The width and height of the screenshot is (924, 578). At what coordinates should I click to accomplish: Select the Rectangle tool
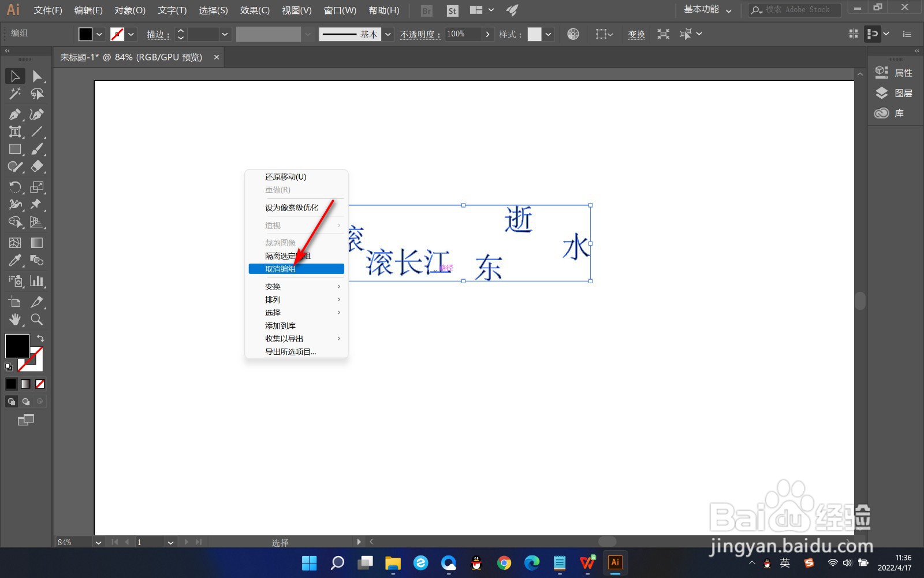[x=15, y=149]
